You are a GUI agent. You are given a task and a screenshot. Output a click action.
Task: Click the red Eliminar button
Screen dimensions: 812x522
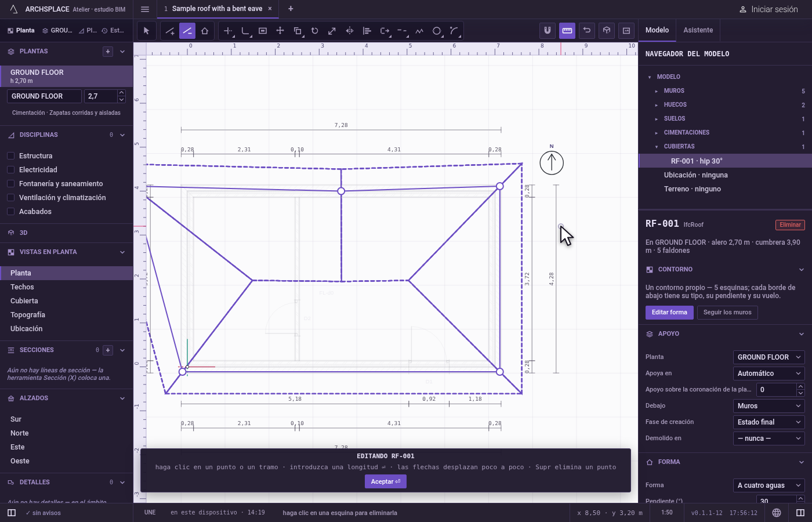pyautogui.click(x=790, y=225)
